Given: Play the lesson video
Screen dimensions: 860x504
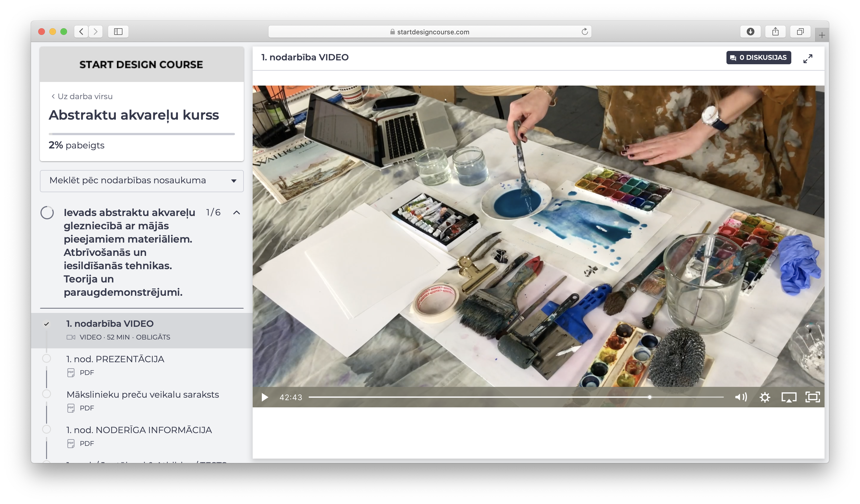Looking at the screenshot, I should pos(265,397).
